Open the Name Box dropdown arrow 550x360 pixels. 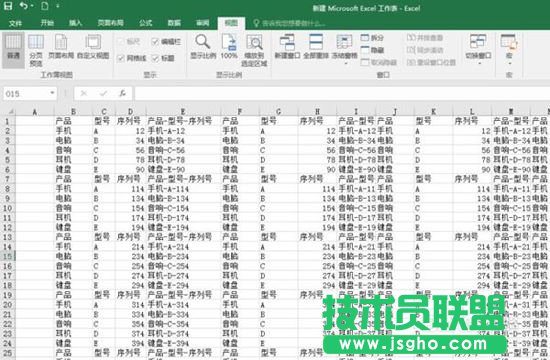click(x=52, y=93)
